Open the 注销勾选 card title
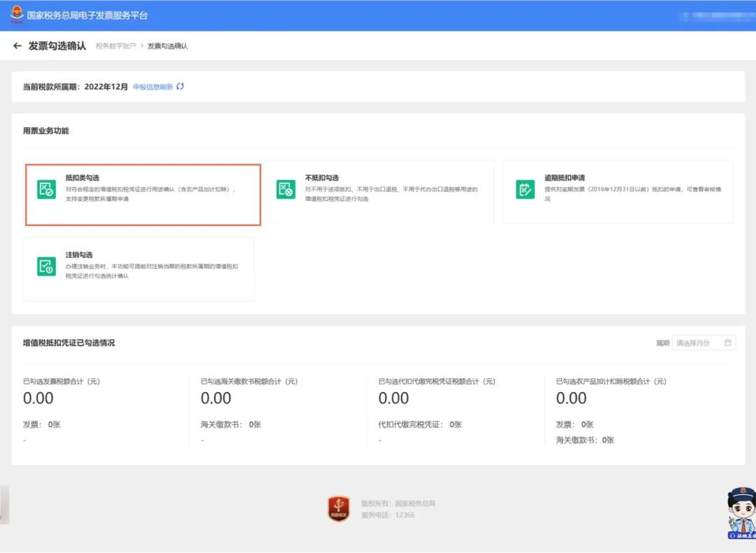 pyautogui.click(x=79, y=255)
